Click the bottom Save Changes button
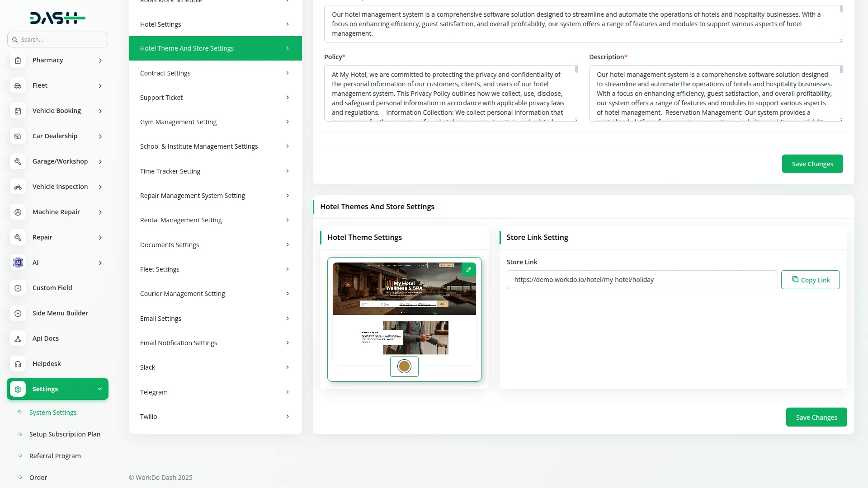The width and height of the screenshot is (868, 488). [816, 418]
